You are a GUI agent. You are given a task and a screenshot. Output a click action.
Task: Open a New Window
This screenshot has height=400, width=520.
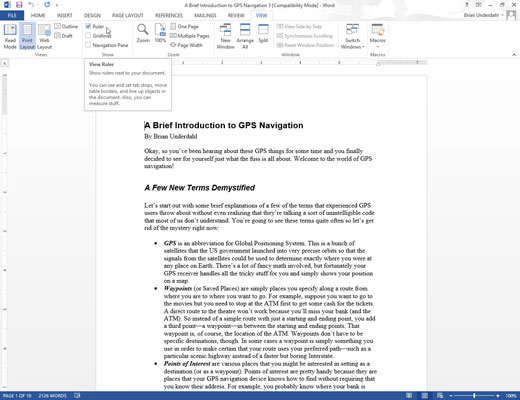(x=225, y=36)
